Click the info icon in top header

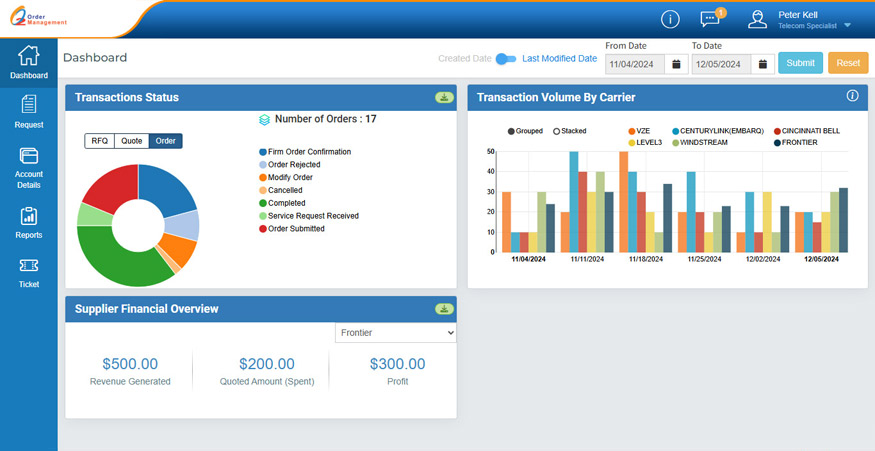[x=670, y=19]
